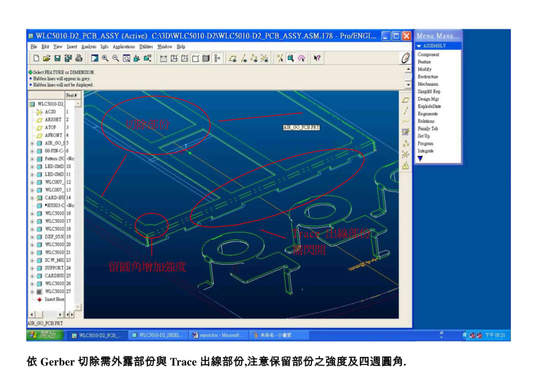This screenshot has width=537, height=392.
Task: Zoom out with the magnifier minus icon
Action: click(x=116, y=58)
